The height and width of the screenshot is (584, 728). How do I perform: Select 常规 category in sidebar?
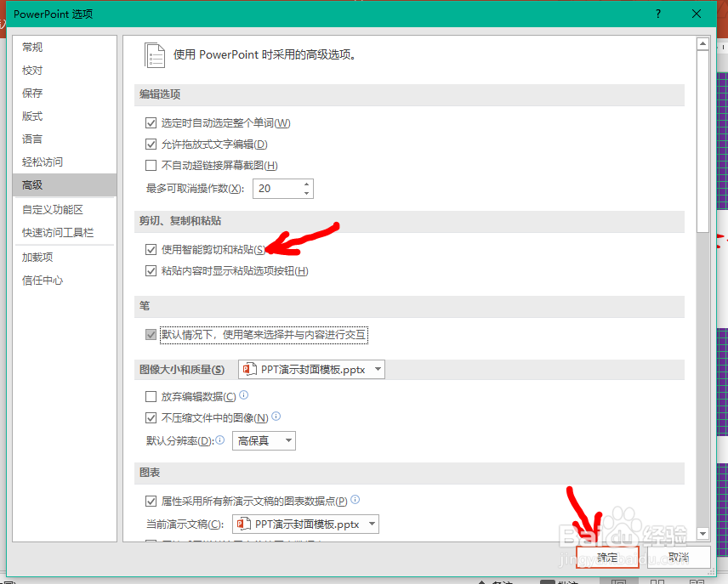coord(65,48)
